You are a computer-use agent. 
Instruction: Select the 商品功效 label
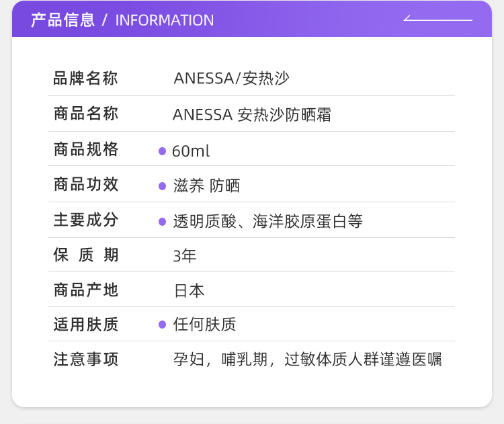click(x=85, y=185)
